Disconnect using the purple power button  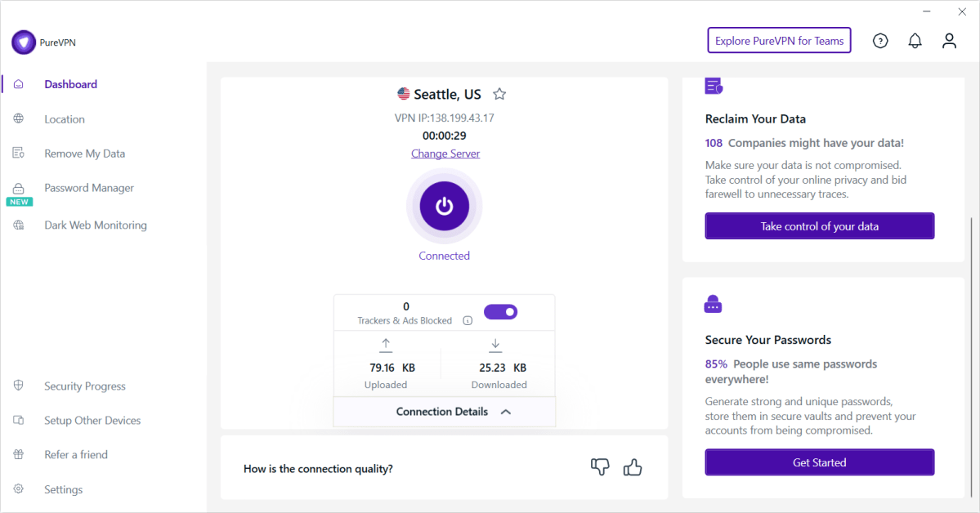[445, 206]
